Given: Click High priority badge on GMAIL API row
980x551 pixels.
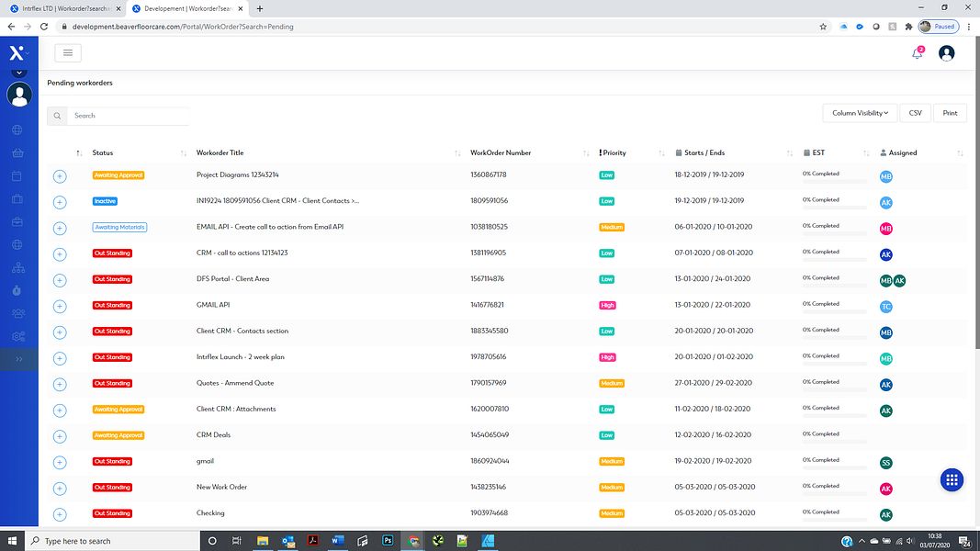Looking at the screenshot, I should (607, 306).
